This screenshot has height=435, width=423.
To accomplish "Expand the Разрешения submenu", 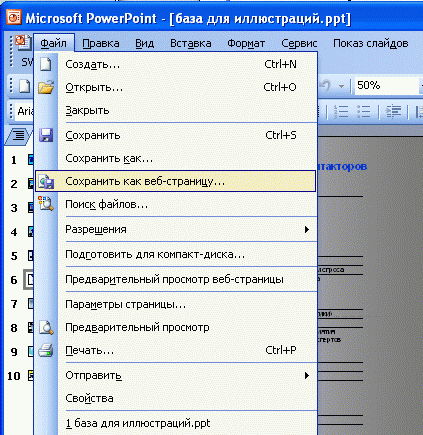I will pyautogui.click(x=176, y=229).
